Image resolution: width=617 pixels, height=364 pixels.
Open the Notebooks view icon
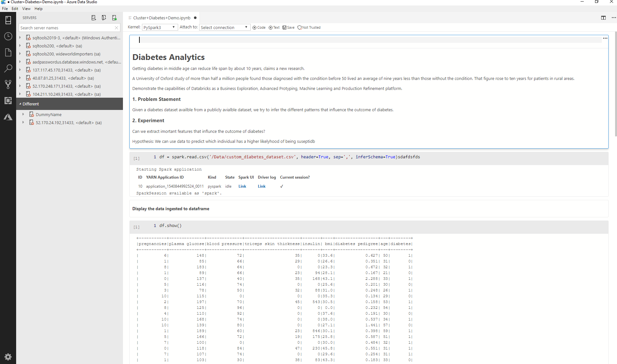[x=8, y=52]
